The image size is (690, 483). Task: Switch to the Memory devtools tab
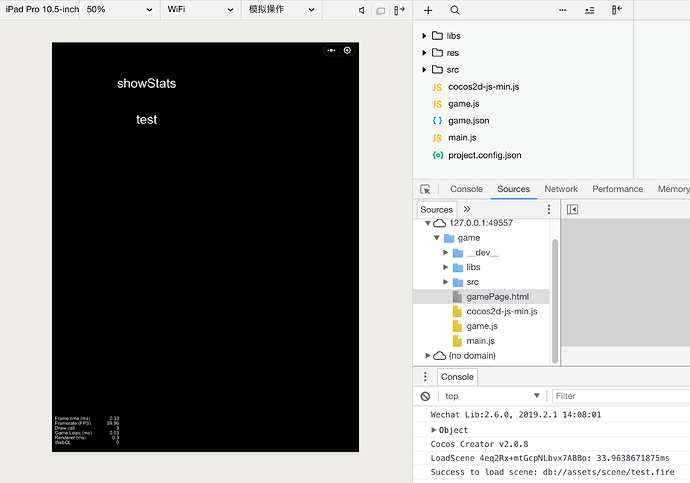tap(674, 189)
